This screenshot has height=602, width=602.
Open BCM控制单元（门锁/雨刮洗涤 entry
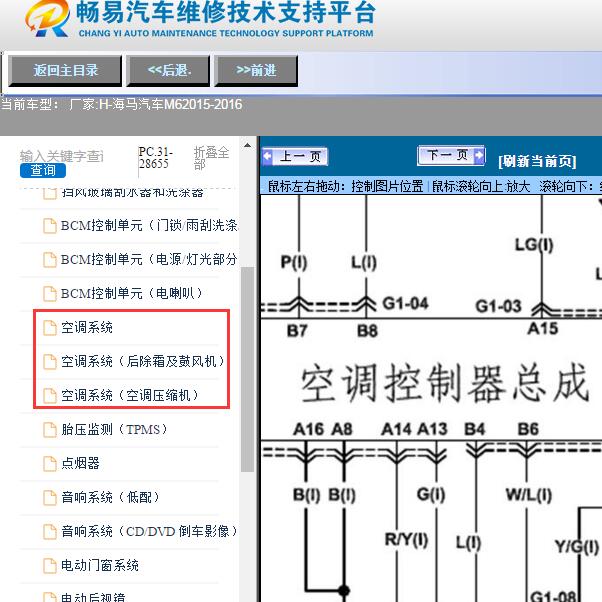coord(149,225)
